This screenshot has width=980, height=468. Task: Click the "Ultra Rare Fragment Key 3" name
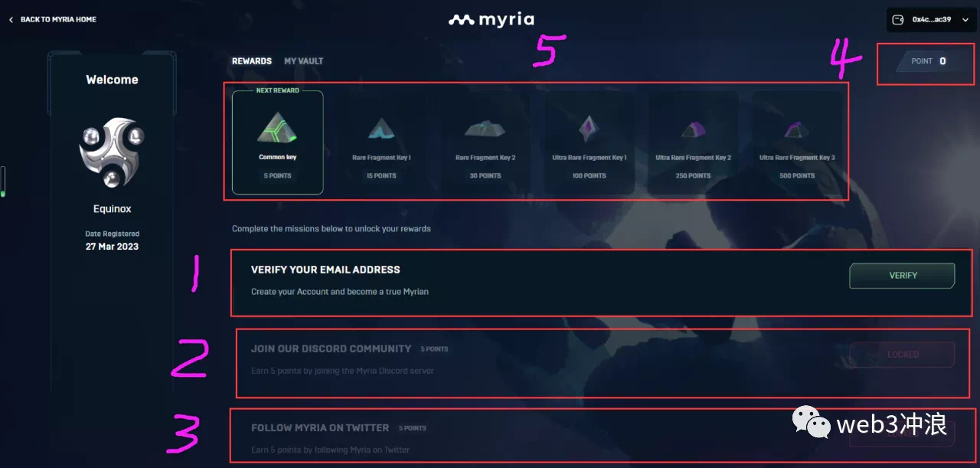click(x=797, y=158)
